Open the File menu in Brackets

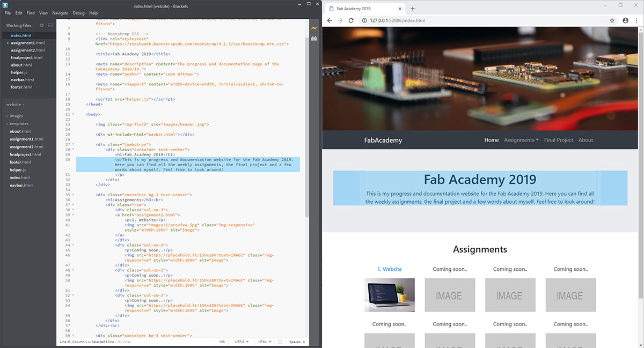[7, 13]
